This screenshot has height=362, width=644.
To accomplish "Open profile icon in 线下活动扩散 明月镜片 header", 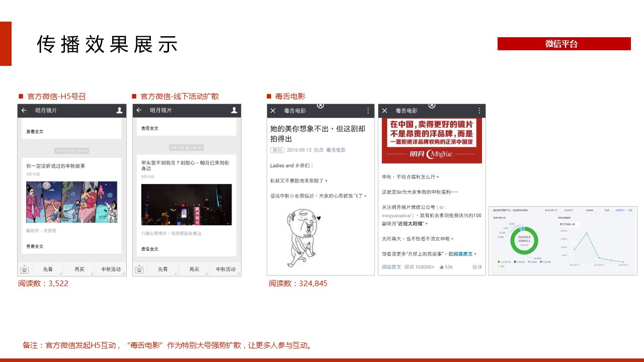I will [x=234, y=111].
